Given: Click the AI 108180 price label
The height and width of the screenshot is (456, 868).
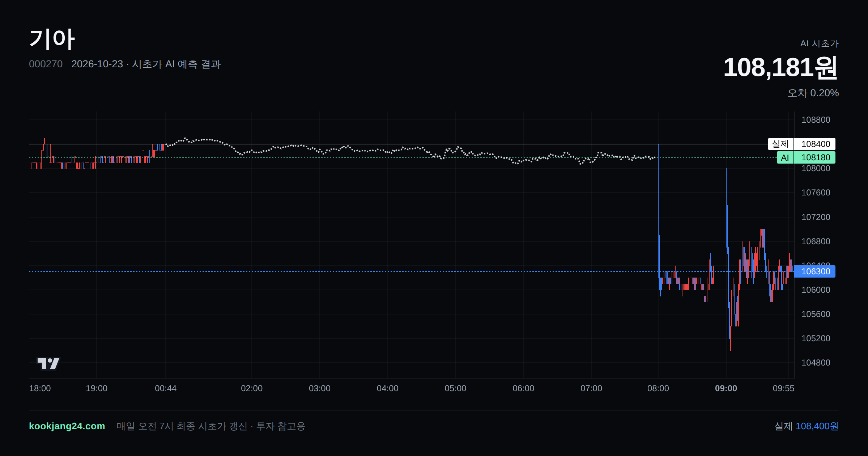Looking at the screenshot, I should (x=806, y=157).
